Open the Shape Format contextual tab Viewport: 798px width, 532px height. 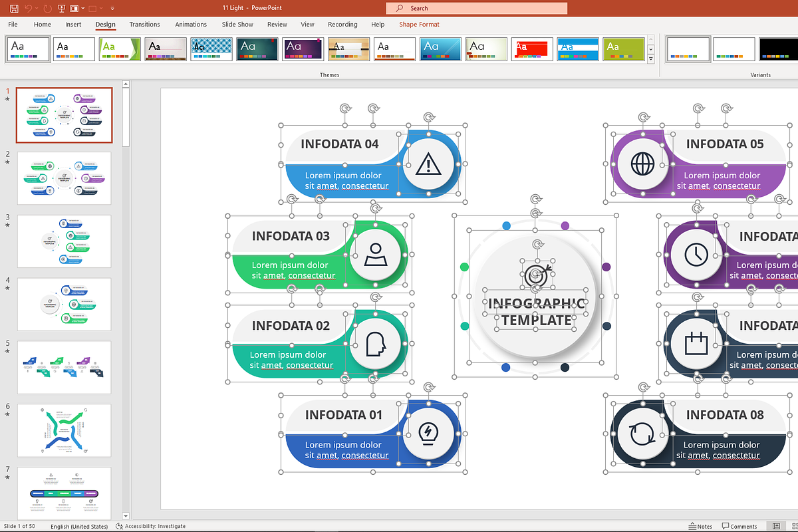(419, 25)
